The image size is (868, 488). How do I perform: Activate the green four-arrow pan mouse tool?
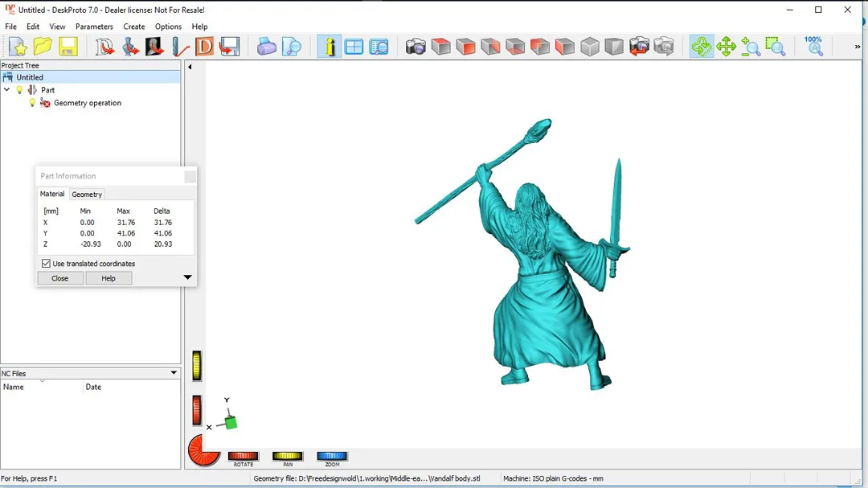tap(727, 47)
